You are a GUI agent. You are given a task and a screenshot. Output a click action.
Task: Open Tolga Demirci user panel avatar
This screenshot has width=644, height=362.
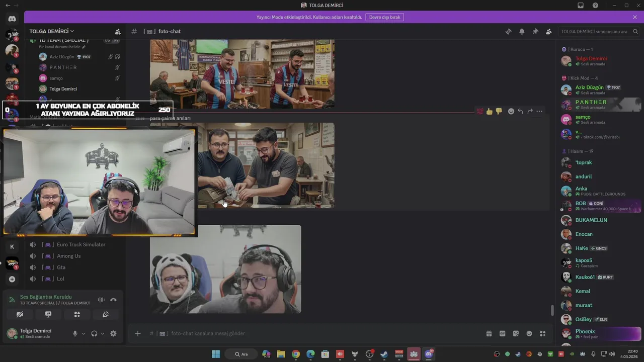point(12,333)
